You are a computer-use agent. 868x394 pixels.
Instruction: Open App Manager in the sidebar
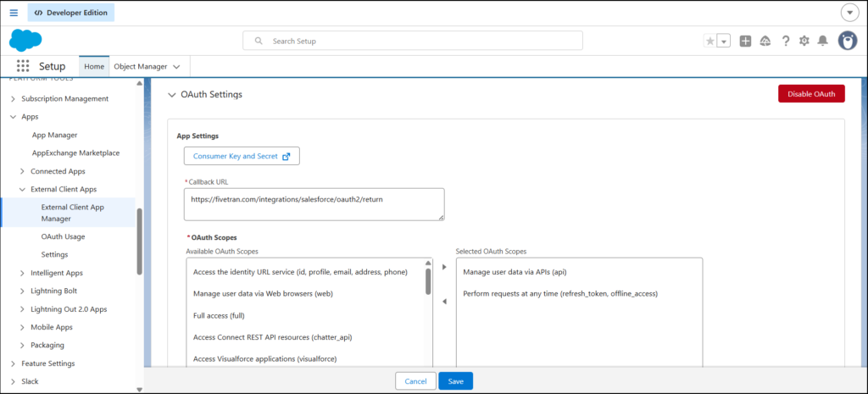(x=54, y=135)
